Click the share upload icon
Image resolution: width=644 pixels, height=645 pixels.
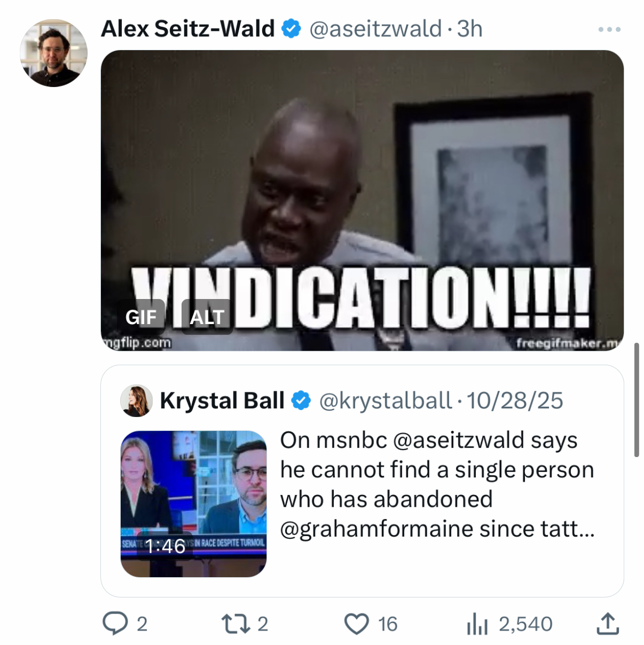click(x=607, y=623)
